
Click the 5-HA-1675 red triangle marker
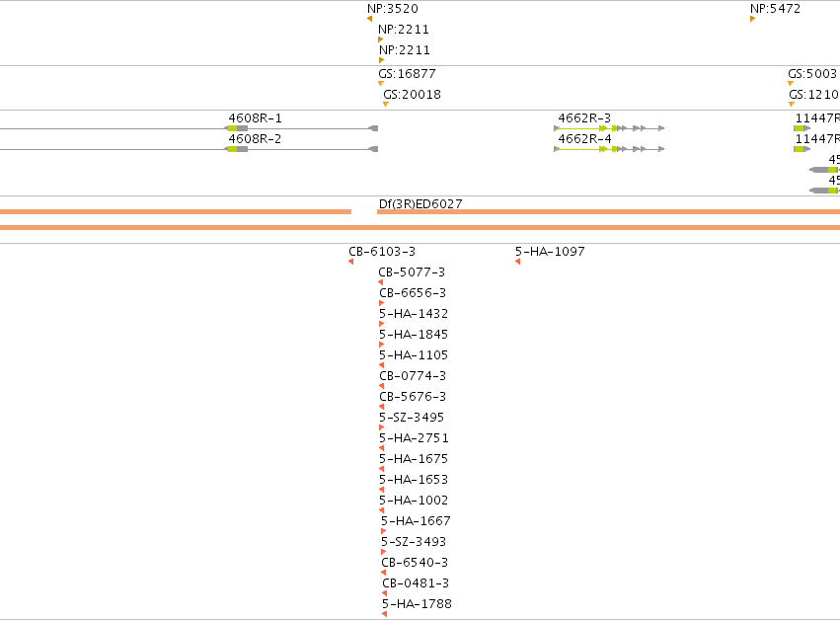click(381, 469)
